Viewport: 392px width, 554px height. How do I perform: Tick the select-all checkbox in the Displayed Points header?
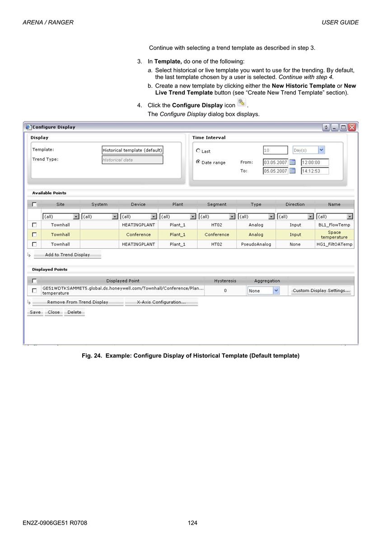point(34,281)
